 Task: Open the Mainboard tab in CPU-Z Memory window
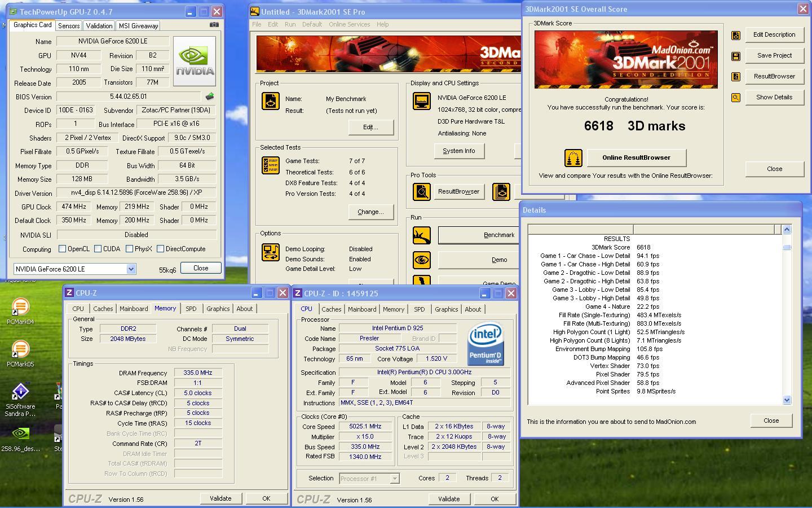(134, 309)
